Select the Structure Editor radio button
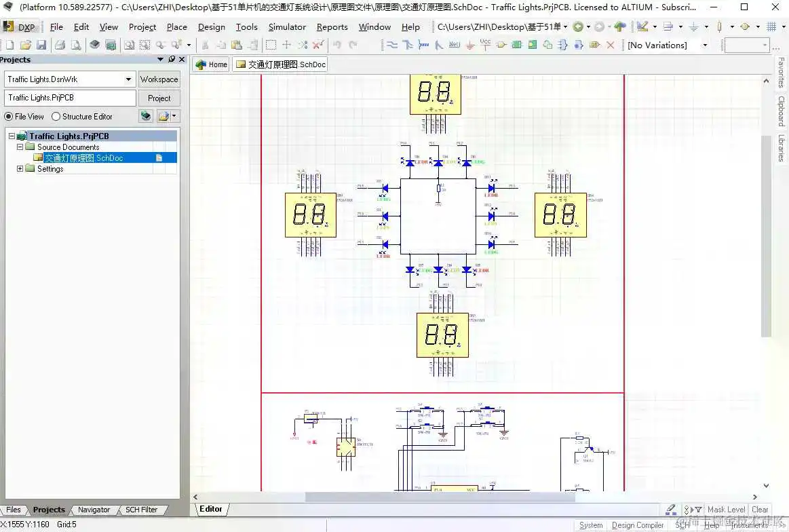Screen dimensions: 789x532 [x=56, y=117]
